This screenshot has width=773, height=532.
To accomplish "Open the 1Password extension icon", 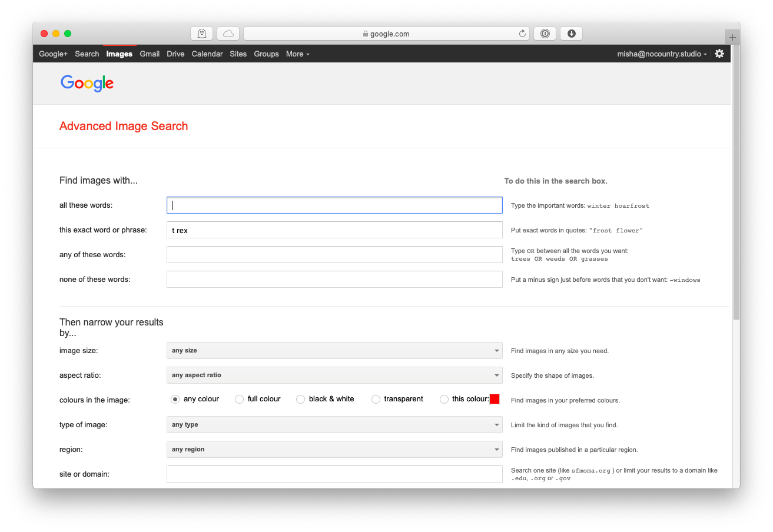I will click(545, 34).
